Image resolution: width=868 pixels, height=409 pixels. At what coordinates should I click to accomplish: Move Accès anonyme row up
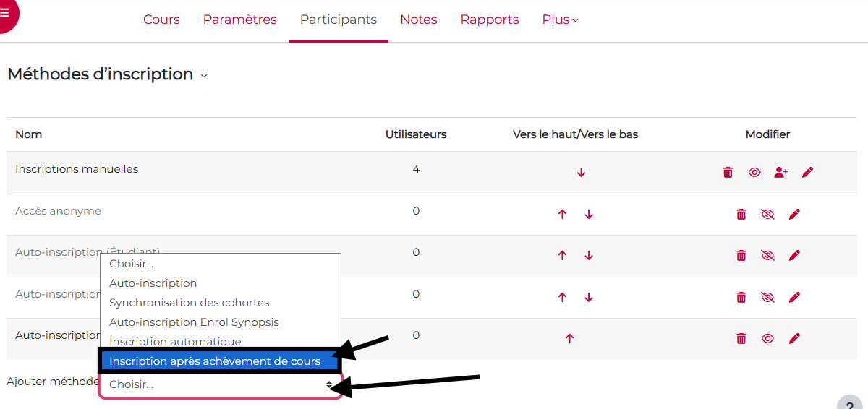coord(562,215)
